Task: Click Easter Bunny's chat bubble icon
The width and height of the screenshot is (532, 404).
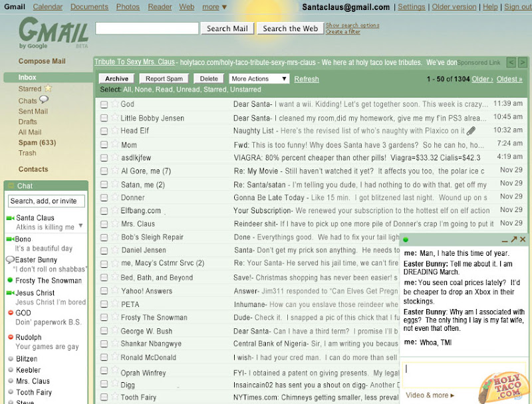Action: tap(10, 260)
